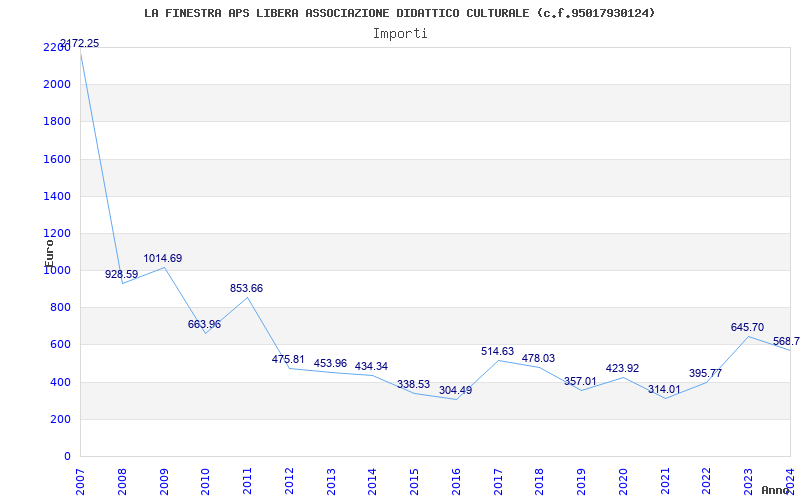The height and width of the screenshot is (500, 800).
Task: Click the 2016 x-axis year label
Action: [456, 482]
